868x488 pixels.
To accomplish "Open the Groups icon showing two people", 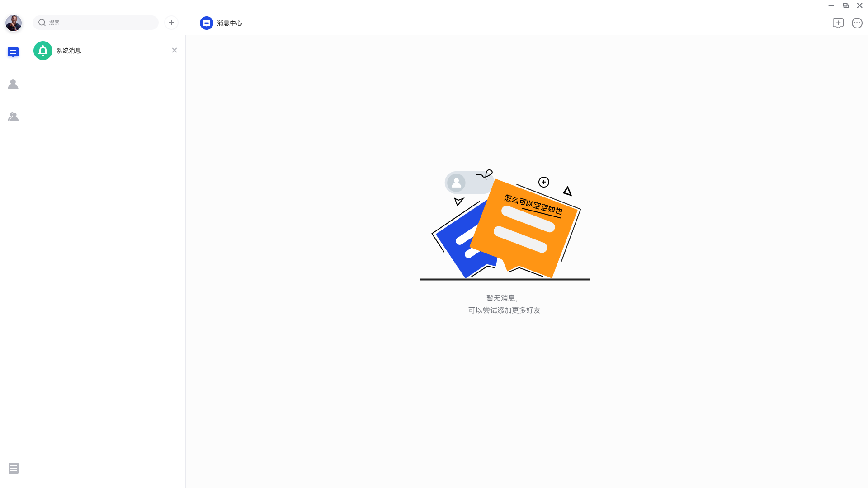I will click(13, 117).
